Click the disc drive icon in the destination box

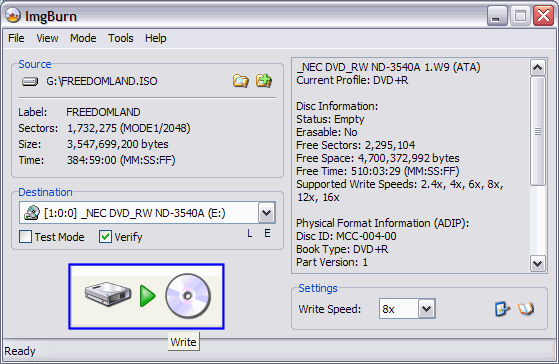coord(32,213)
